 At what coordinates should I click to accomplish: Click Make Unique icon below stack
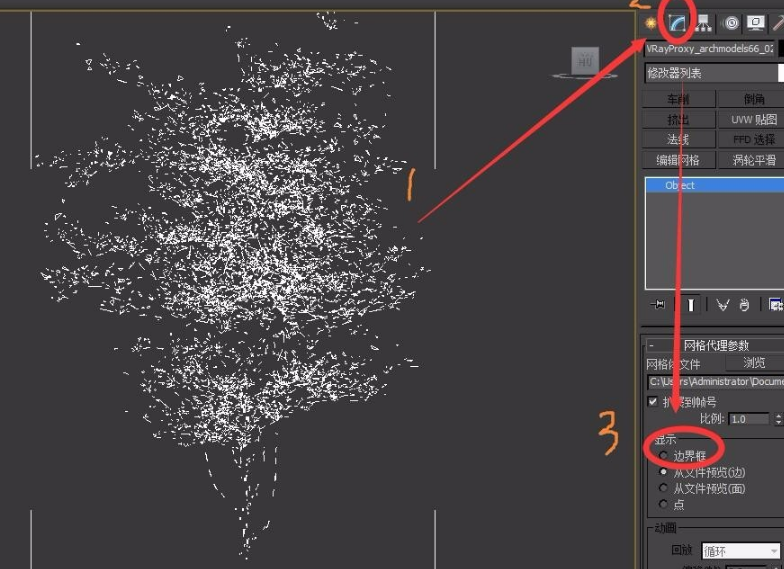click(722, 304)
